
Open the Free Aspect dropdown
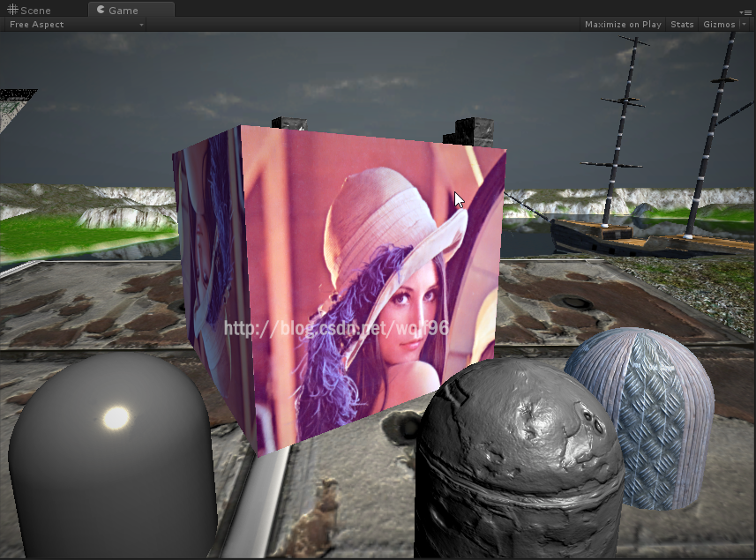77,25
